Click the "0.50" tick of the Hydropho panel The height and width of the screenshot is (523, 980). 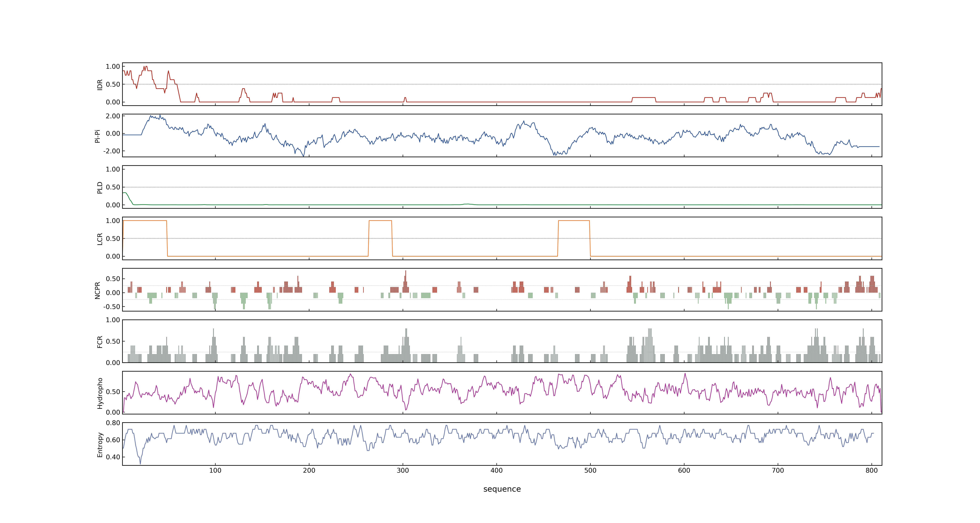113,392
